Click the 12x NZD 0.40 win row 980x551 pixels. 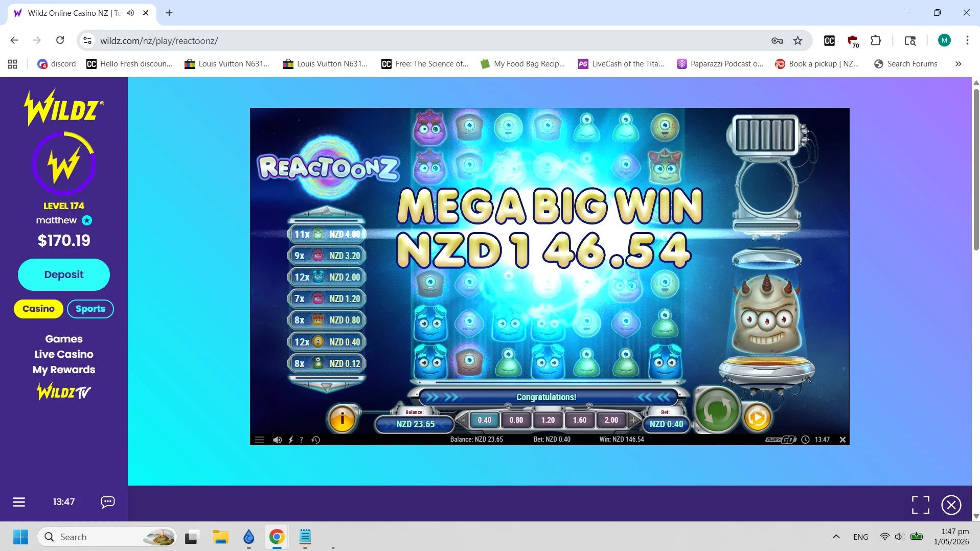[x=327, y=342]
